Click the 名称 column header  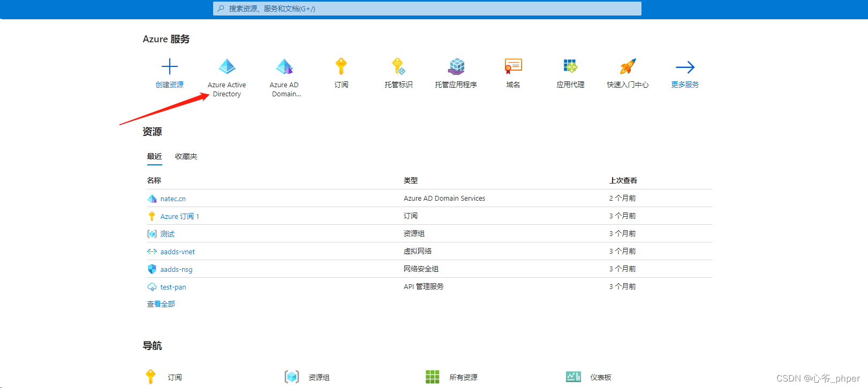(x=154, y=180)
